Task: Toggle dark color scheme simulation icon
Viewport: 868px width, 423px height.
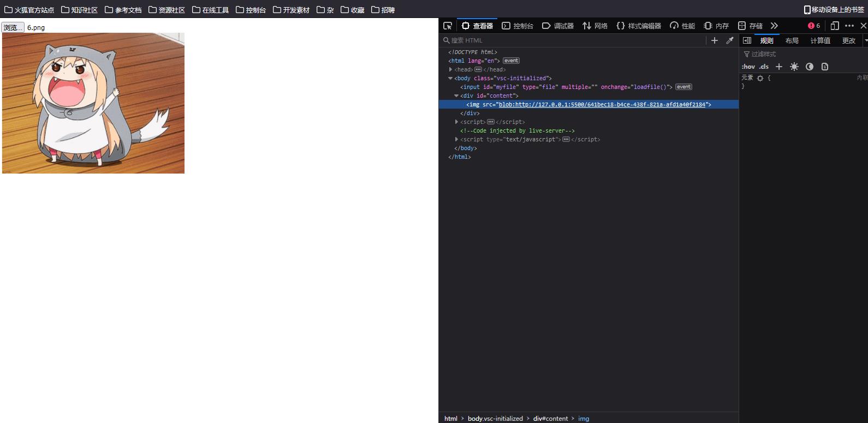Action: [x=810, y=67]
